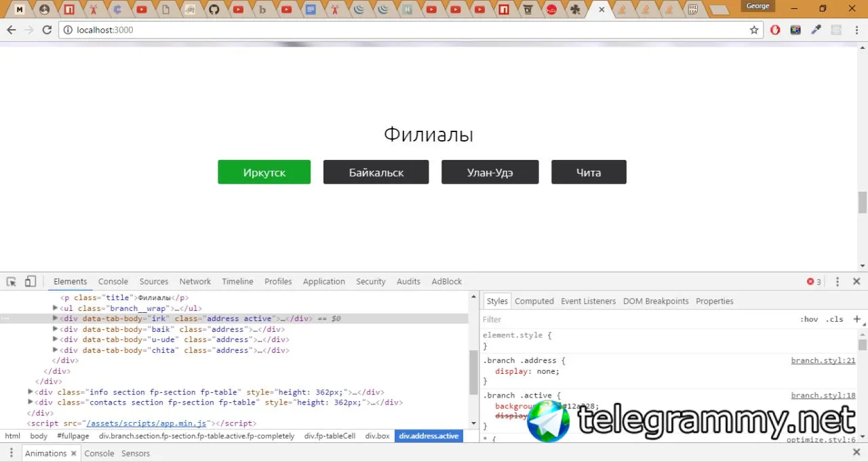
Task: Select the div.fp-tableCell breadcrumb item
Action: point(330,436)
